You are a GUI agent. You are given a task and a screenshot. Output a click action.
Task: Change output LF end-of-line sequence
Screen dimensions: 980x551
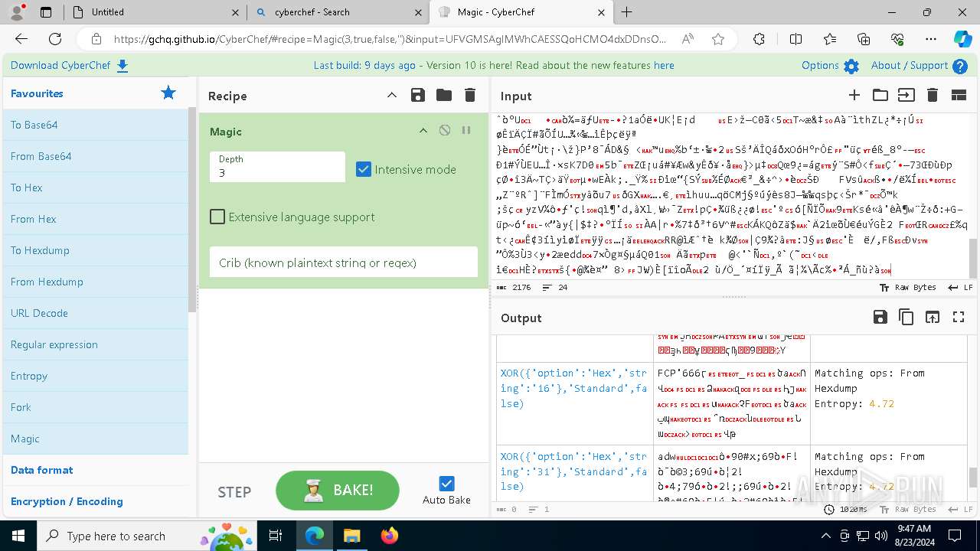click(x=960, y=509)
